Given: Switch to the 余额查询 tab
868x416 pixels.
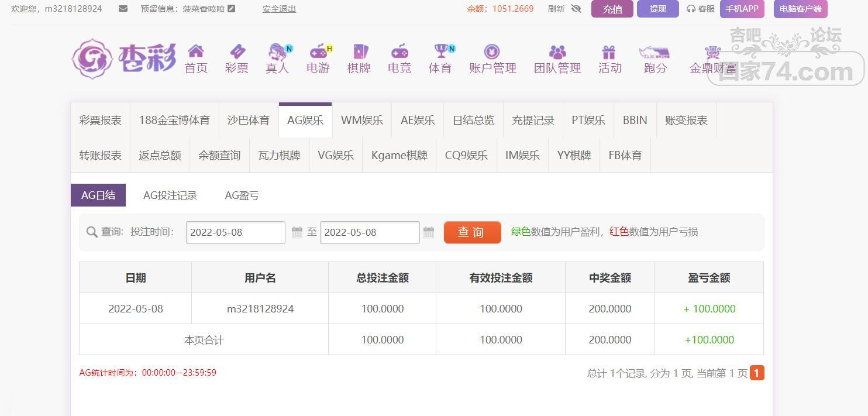Looking at the screenshot, I should click(219, 155).
